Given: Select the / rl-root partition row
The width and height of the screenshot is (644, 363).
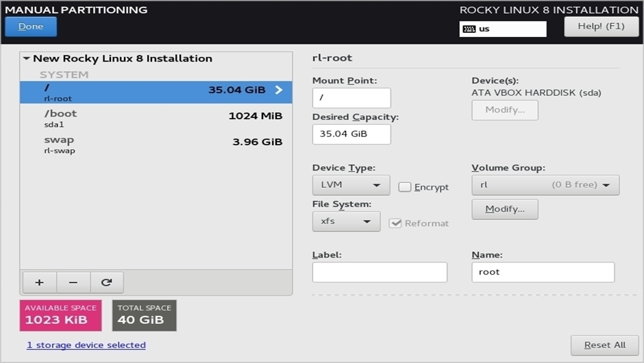Looking at the screenshot, I should pyautogui.click(x=156, y=92).
